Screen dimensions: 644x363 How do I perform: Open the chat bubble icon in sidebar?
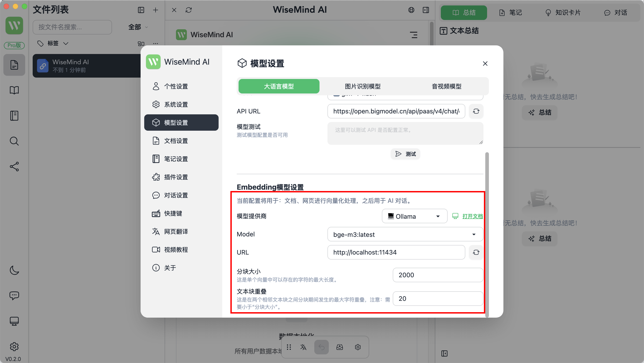(14, 295)
